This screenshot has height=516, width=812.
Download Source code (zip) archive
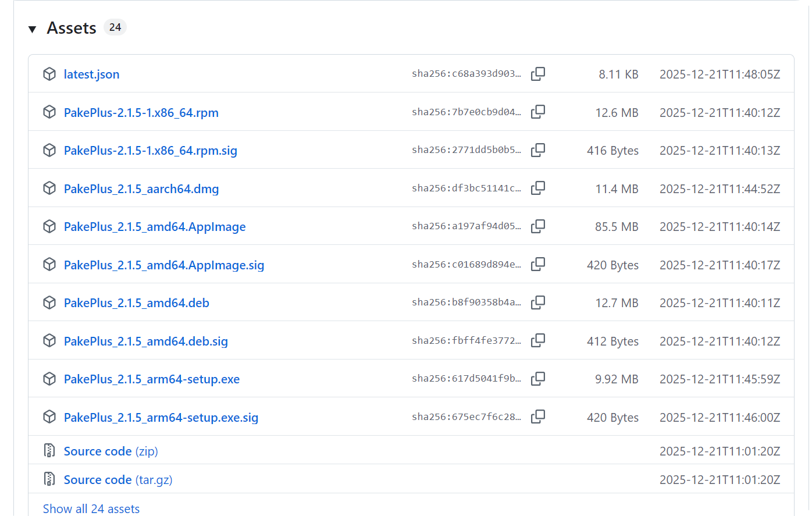click(x=111, y=451)
